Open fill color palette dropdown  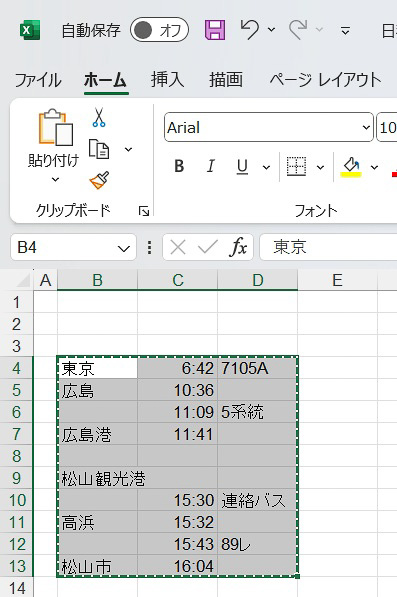click(375, 167)
